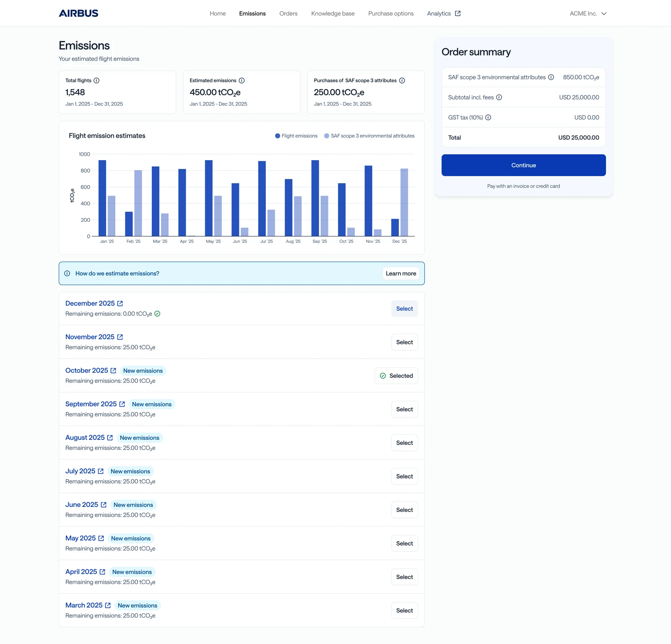Select June 2025 emissions

pos(405,510)
